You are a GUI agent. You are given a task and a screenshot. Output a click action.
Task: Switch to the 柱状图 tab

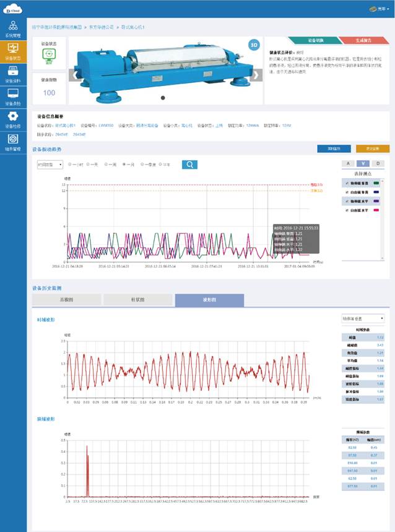(x=137, y=300)
